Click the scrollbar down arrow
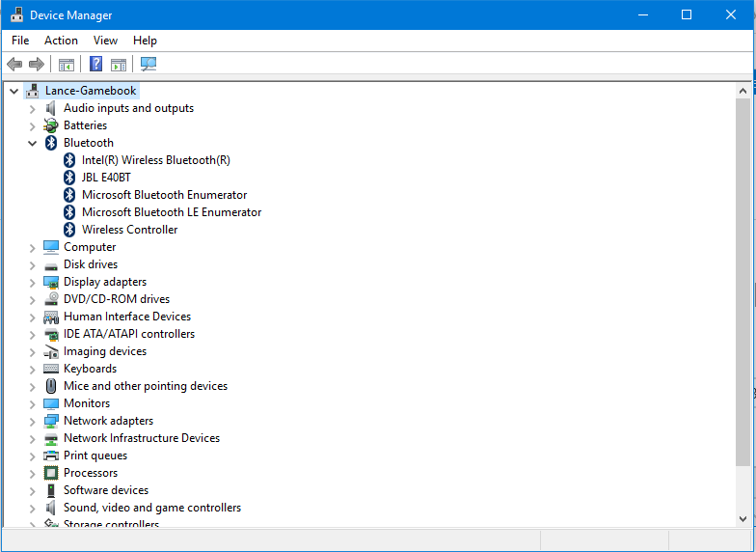Image resolution: width=756 pixels, height=552 pixels. [x=742, y=519]
